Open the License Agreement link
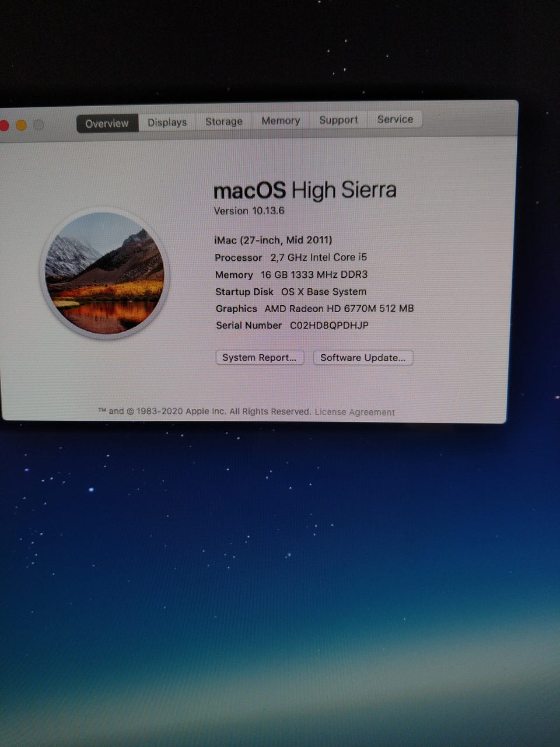Image resolution: width=560 pixels, height=747 pixels. tap(355, 412)
